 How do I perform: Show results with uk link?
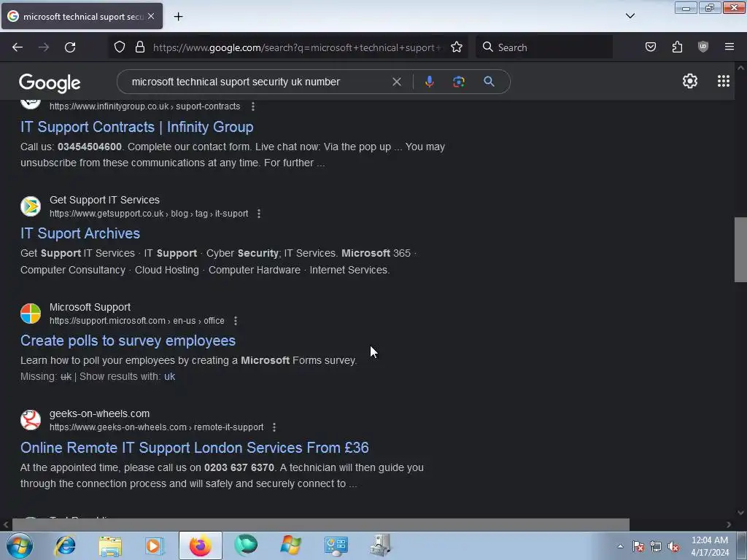pos(169,377)
